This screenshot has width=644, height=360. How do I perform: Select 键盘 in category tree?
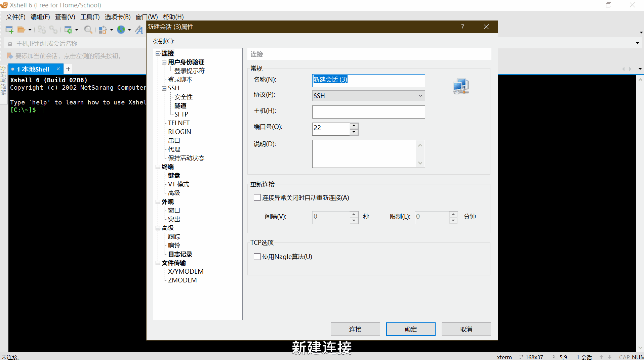point(174,176)
